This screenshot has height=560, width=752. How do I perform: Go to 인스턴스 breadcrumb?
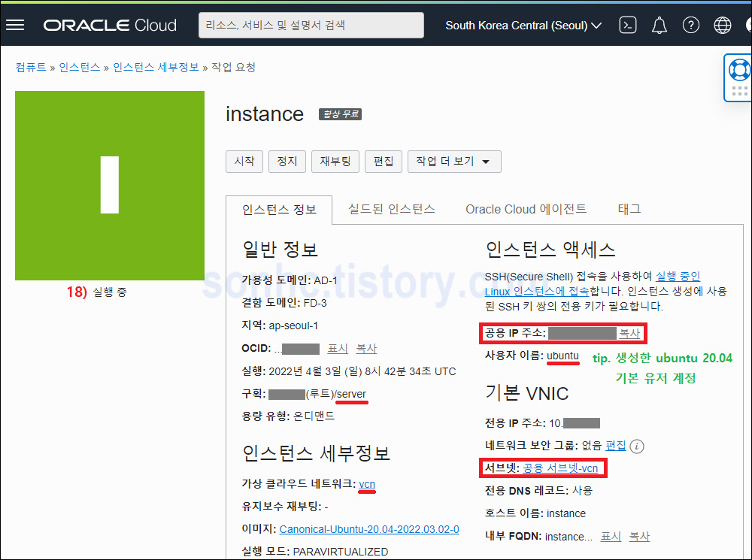point(80,67)
